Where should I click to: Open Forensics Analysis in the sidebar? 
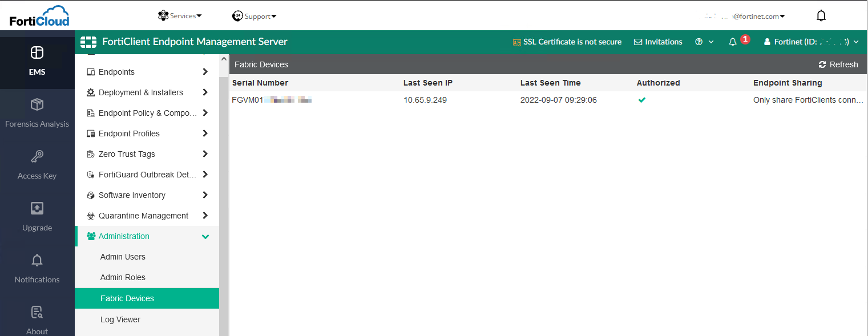click(37, 112)
